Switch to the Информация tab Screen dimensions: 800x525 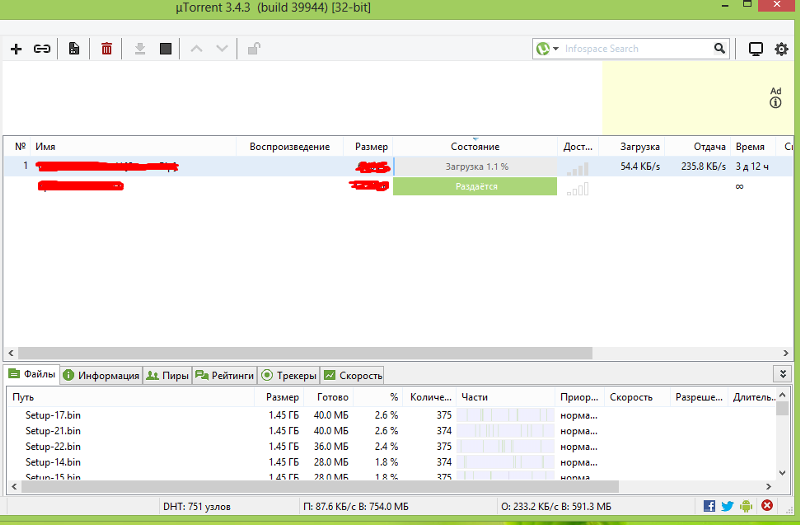click(x=102, y=376)
